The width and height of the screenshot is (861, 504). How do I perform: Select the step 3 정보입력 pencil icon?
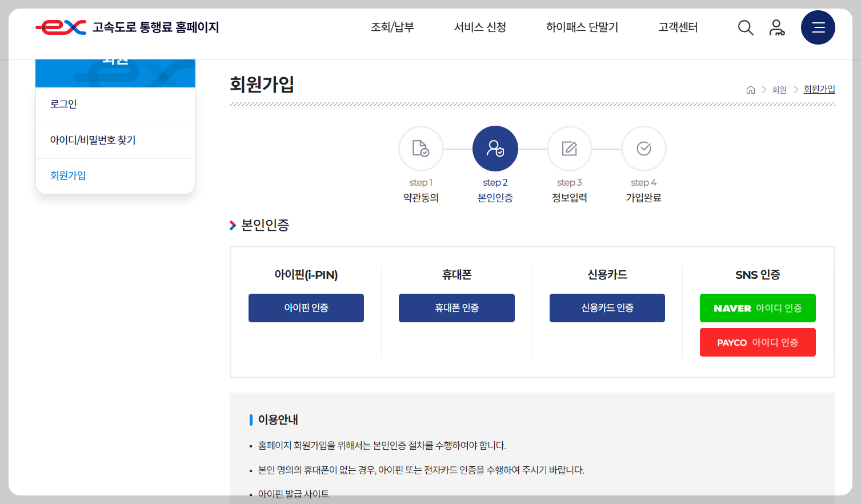pos(569,148)
